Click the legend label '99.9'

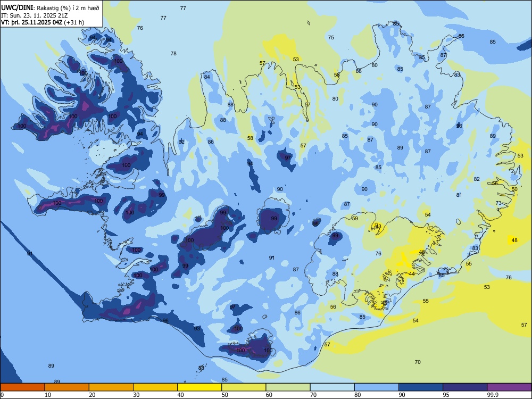pos(493,395)
